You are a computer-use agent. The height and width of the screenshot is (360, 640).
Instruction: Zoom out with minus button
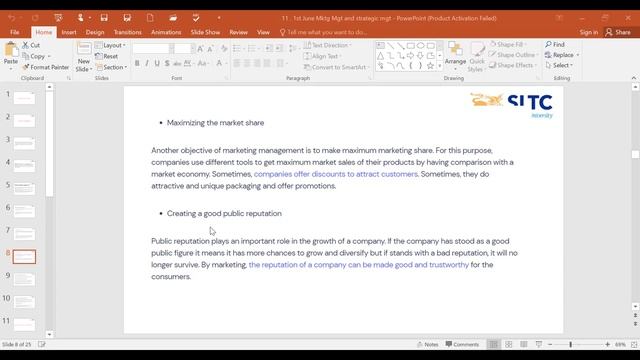[550, 344]
